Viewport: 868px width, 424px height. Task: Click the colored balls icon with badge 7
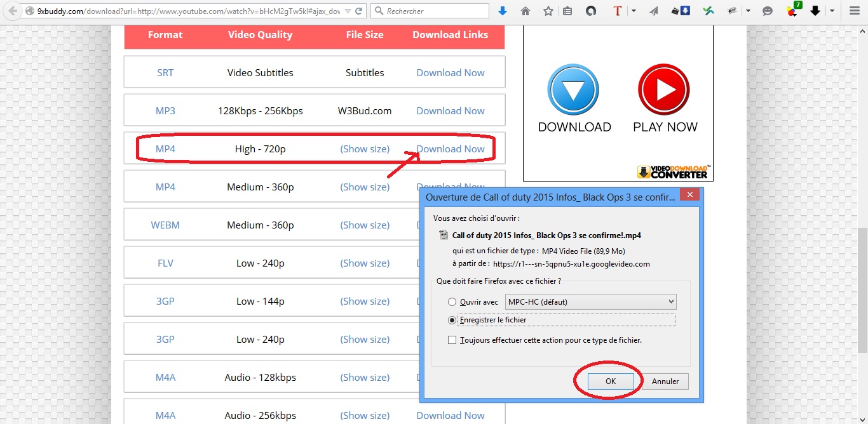(x=794, y=10)
